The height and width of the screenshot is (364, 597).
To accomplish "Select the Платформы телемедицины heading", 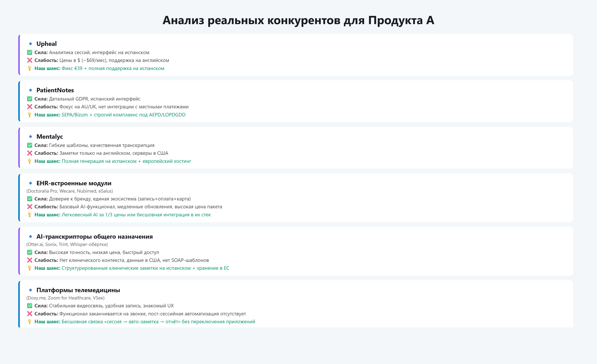I will (x=78, y=290).
